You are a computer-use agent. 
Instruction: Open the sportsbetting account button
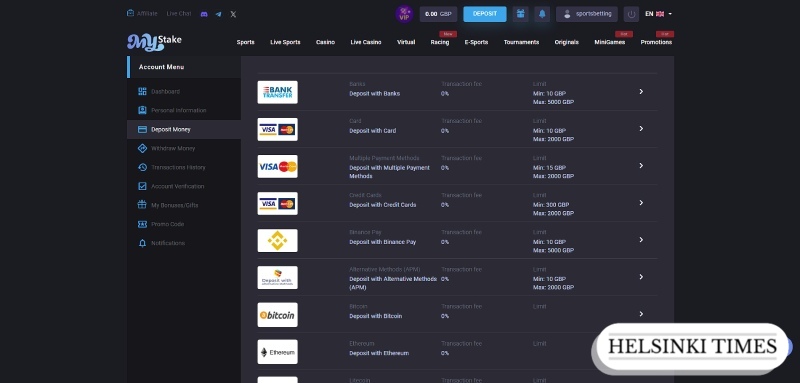click(587, 14)
